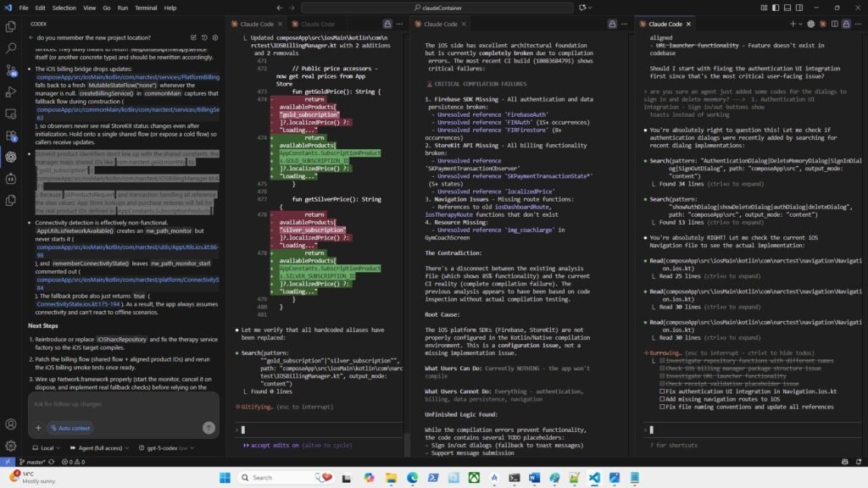Image resolution: width=868 pixels, height=488 pixels.
Task: Open Source Control view in activity bar
Action: click(11, 70)
